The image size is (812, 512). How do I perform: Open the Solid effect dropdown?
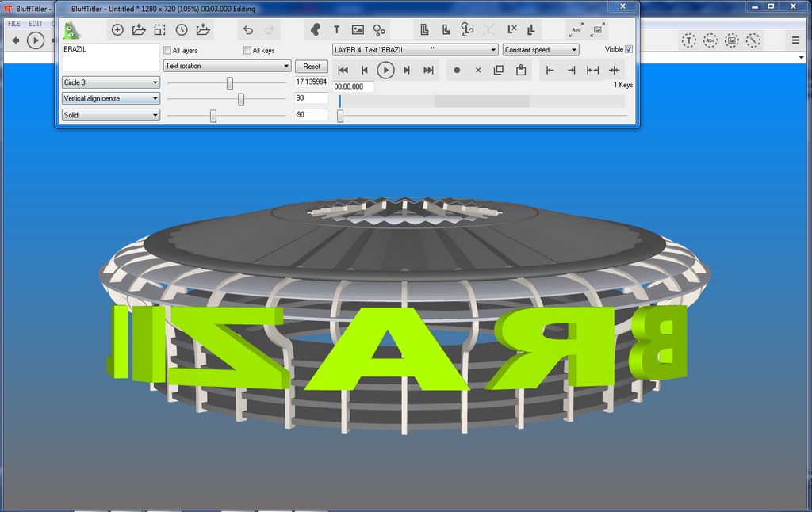click(x=111, y=115)
